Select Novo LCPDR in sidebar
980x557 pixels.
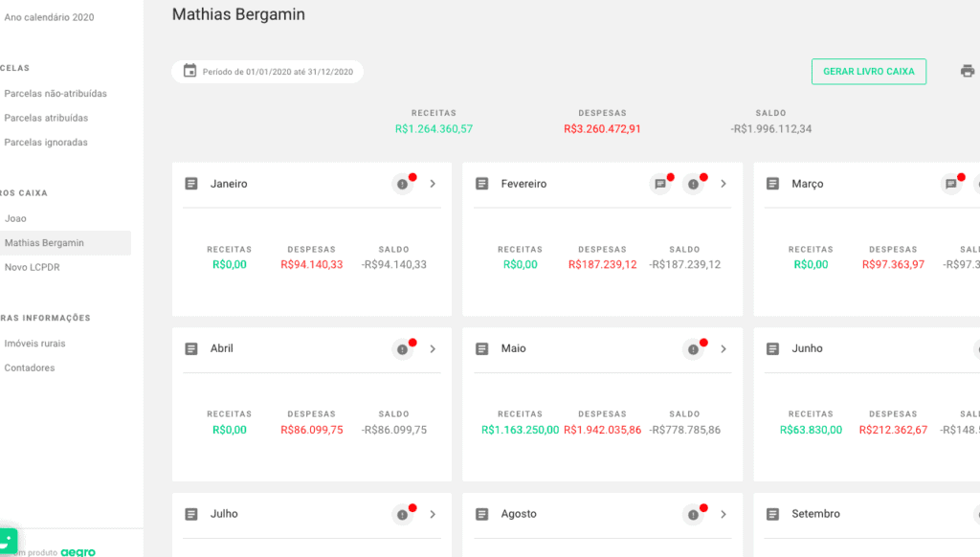pyautogui.click(x=32, y=267)
